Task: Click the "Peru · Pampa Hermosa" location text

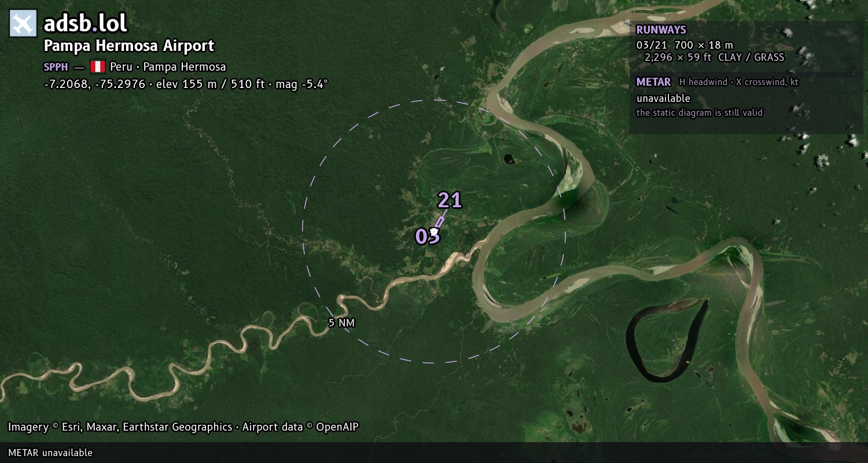Action: point(168,67)
